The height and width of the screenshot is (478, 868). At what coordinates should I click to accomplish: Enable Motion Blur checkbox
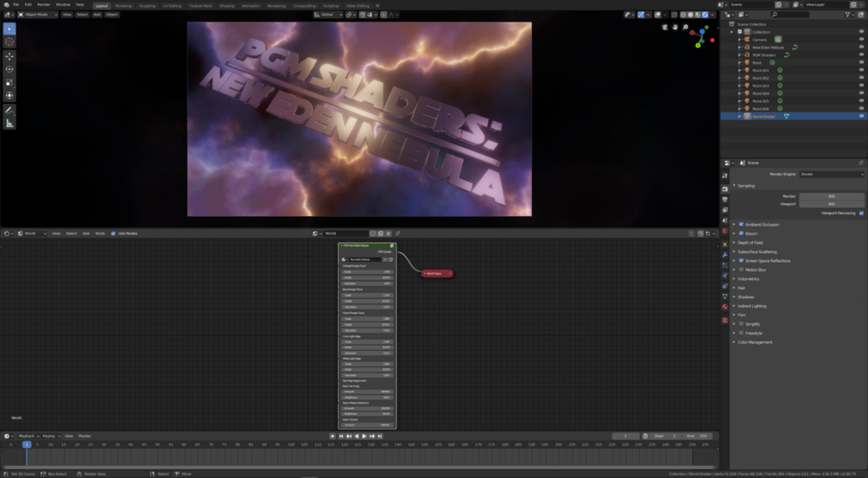point(741,270)
